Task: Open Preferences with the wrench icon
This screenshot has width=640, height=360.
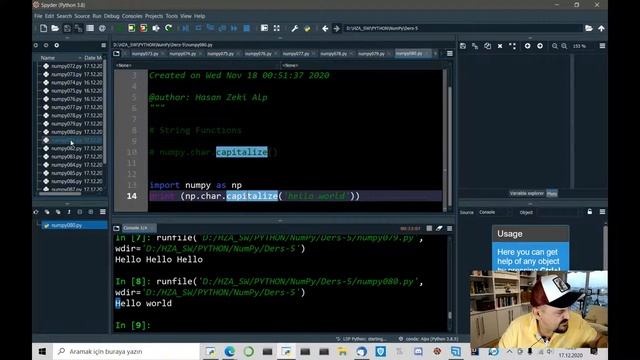Action: tap(295, 28)
